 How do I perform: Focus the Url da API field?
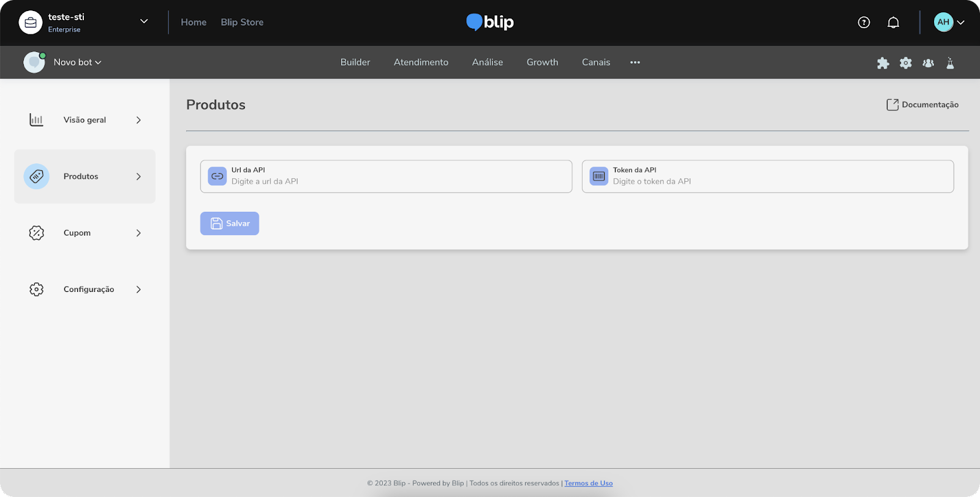coord(398,181)
